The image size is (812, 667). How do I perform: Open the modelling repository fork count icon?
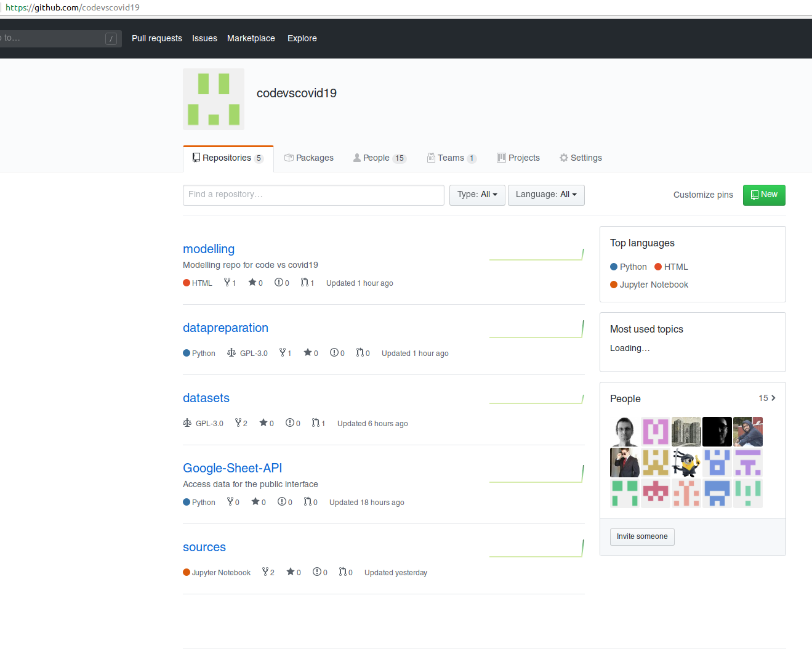pyautogui.click(x=227, y=282)
